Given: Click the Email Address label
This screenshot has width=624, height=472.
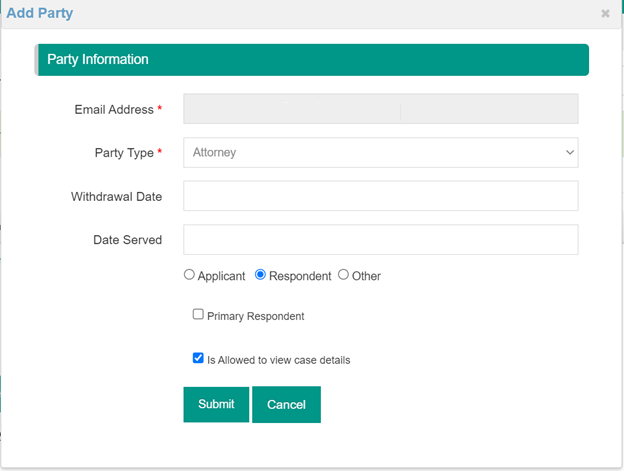Looking at the screenshot, I should (114, 109).
